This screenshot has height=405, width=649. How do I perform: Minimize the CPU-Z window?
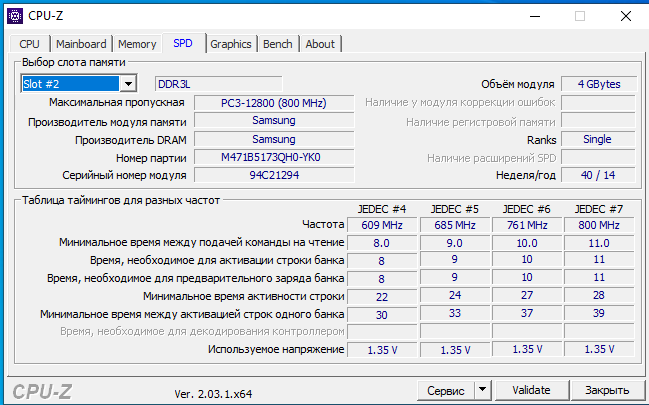click(x=532, y=16)
